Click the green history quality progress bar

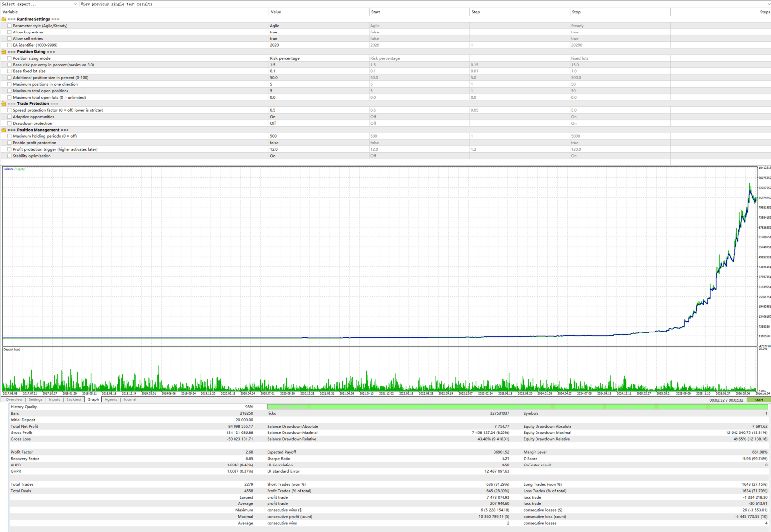click(x=517, y=407)
